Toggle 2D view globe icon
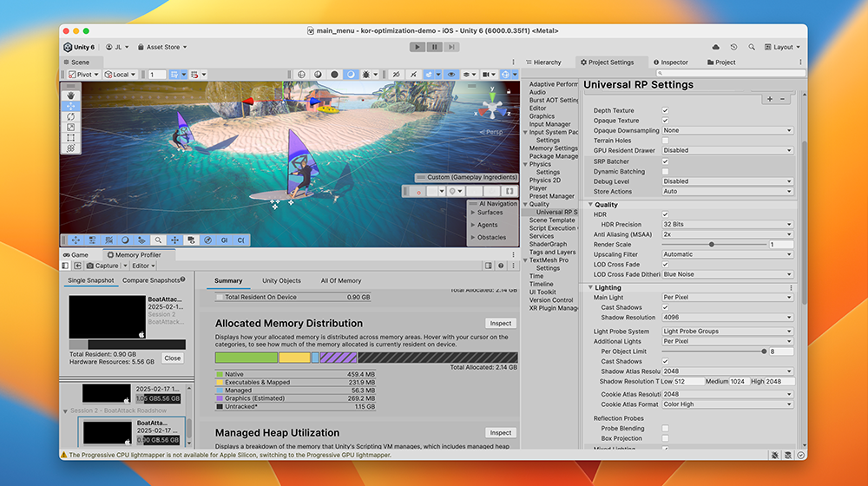The image size is (868, 486). click(302, 74)
